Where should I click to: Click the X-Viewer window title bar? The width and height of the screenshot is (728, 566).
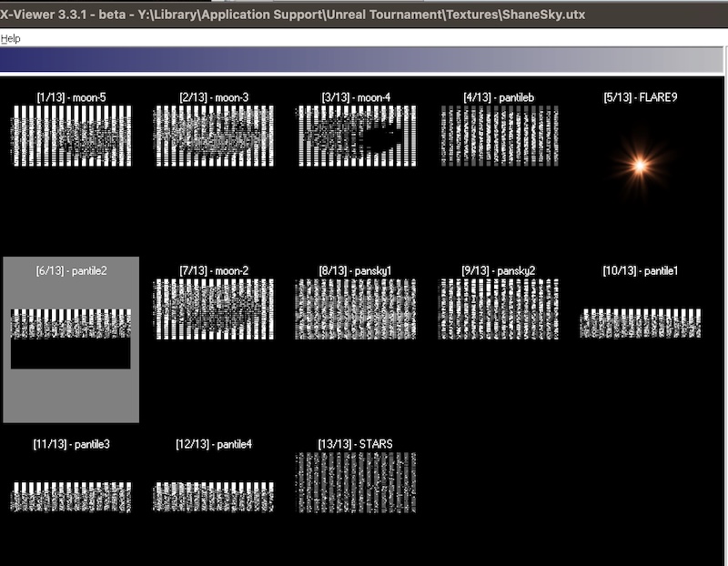pyautogui.click(x=364, y=15)
